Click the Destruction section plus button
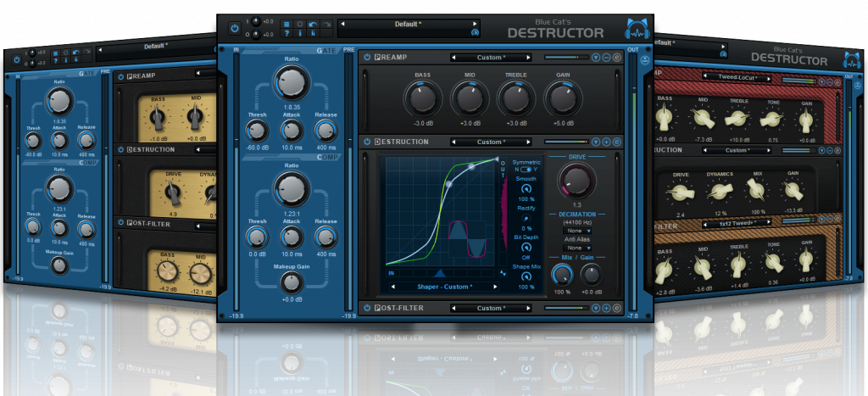Image resolution: width=868 pixels, height=396 pixels. (606, 142)
